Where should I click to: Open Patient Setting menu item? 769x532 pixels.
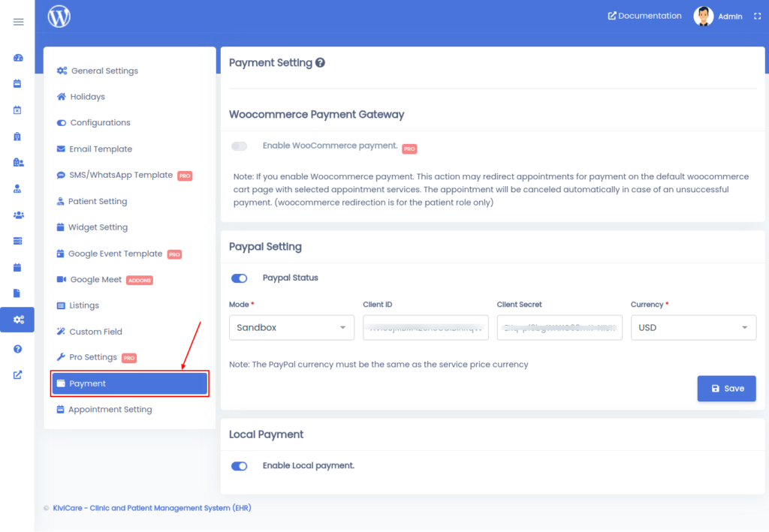coord(92,201)
